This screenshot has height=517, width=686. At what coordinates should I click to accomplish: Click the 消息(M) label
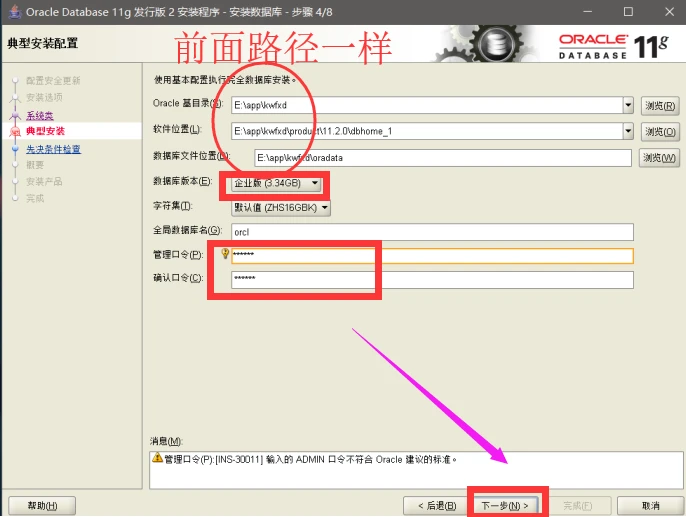[x=166, y=441]
